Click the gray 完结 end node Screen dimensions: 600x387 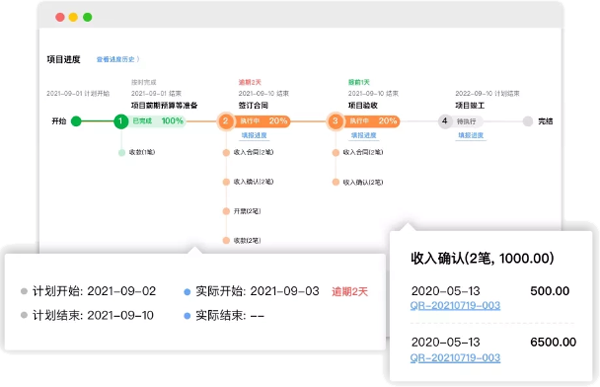pos(528,121)
